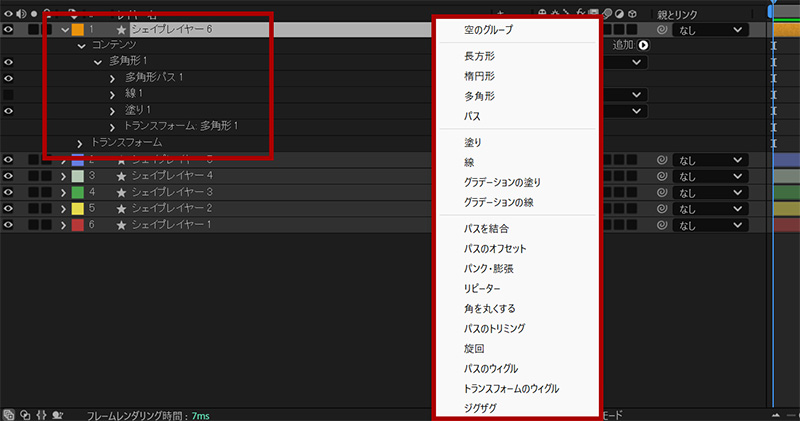Click the parent pick whip for シェイプレイヤー 6
Screen dimensions: 800x421
[662, 30]
